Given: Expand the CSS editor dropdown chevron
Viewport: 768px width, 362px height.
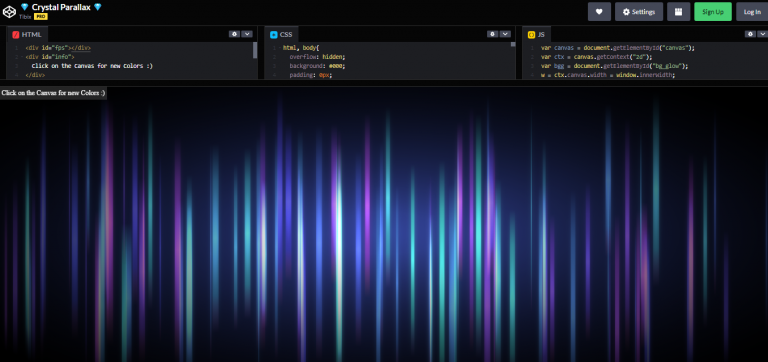Looking at the screenshot, I should tap(505, 34).
